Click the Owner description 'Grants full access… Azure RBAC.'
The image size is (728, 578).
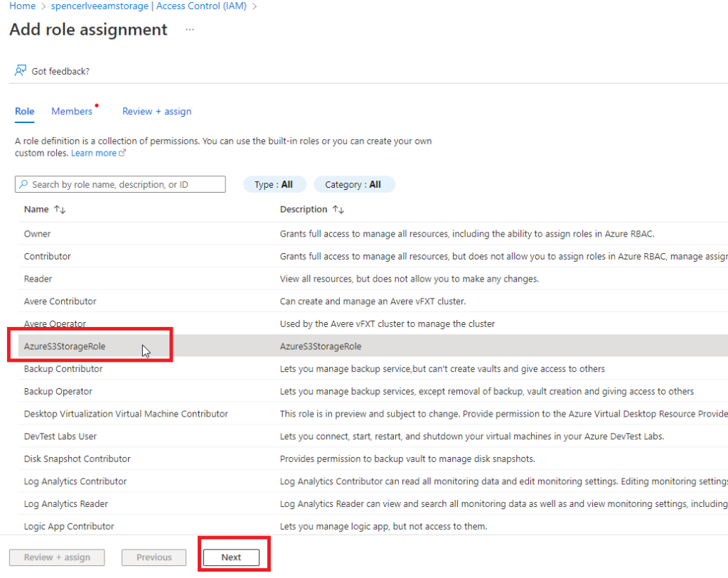[x=467, y=233]
